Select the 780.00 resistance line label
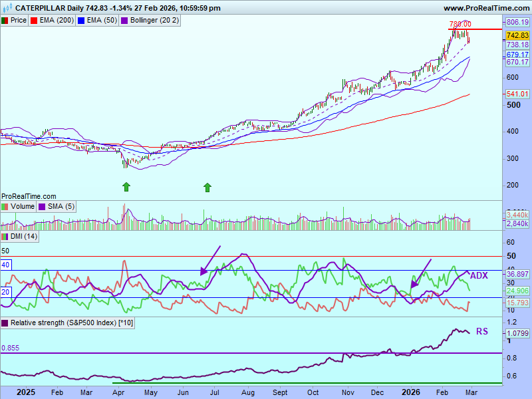Viewport: 532px width, 399px height. pyautogui.click(x=460, y=24)
